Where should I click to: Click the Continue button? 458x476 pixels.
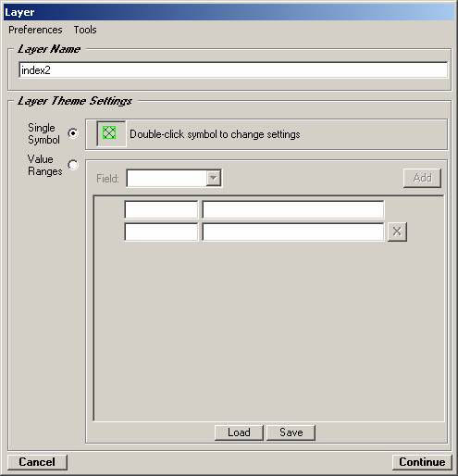tap(422, 462)
